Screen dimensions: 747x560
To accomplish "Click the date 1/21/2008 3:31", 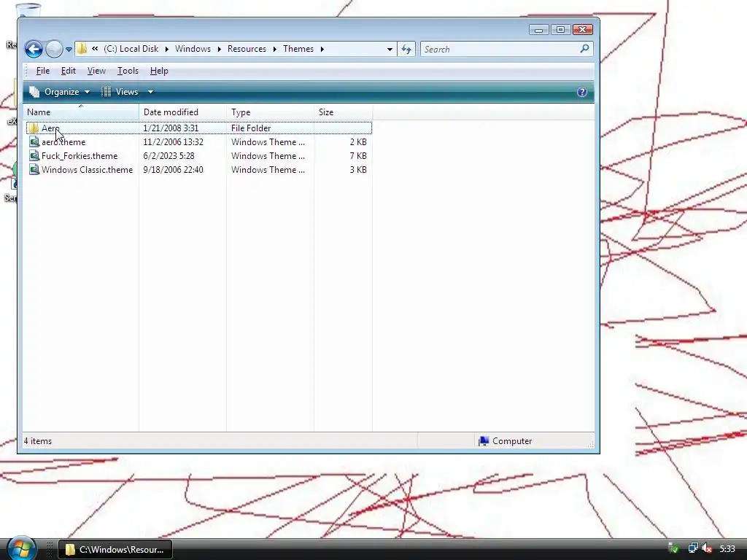I will (171, 128).
